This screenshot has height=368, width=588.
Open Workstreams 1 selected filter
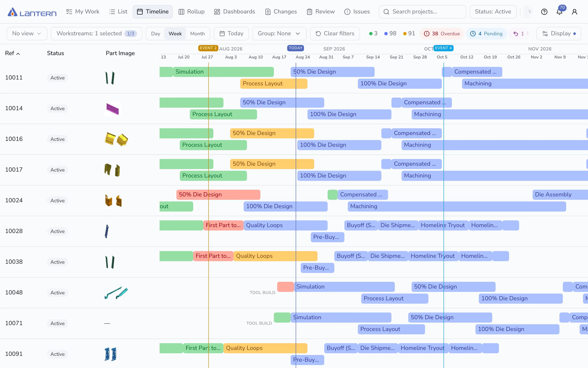(96, 34)
